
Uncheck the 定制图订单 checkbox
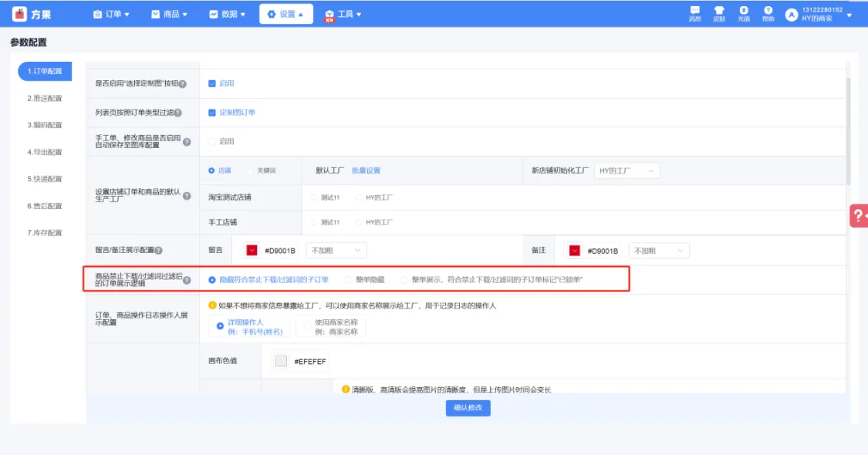click(212, 113)
